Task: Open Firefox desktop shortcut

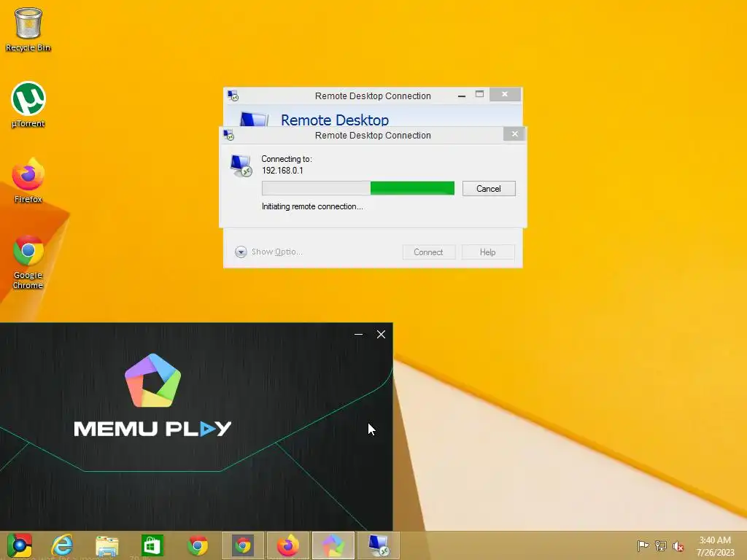Action: (28, 181)
